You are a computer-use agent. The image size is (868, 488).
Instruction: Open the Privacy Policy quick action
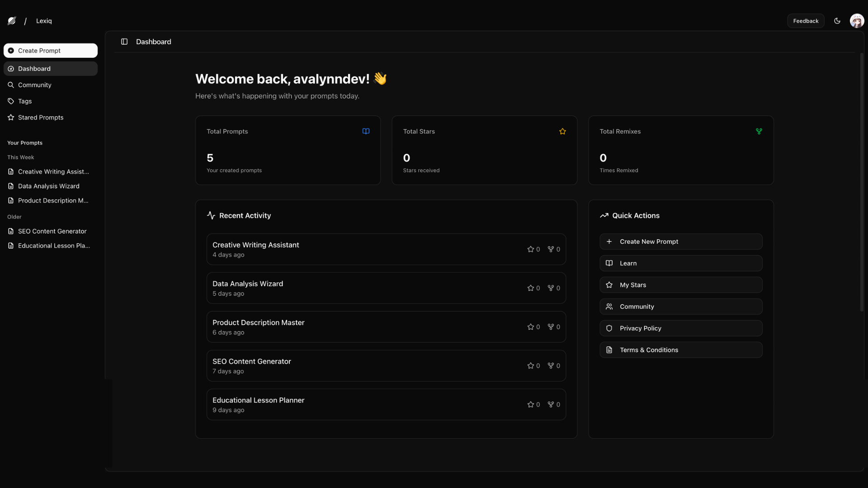pos(681,328)
